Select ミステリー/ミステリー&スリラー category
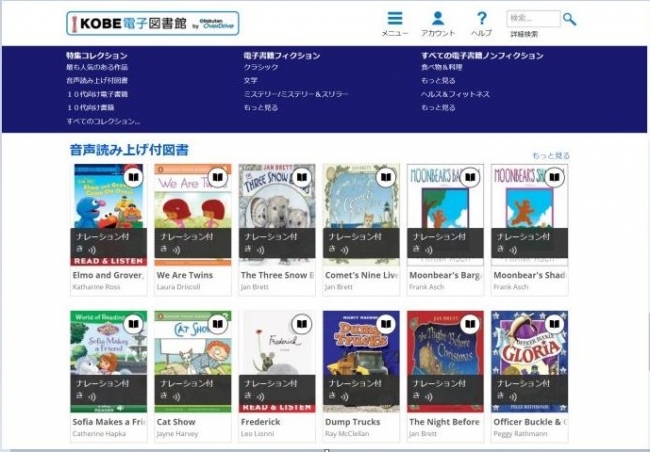The height and width of the screenshot is (452, 650). pos(296,94)
